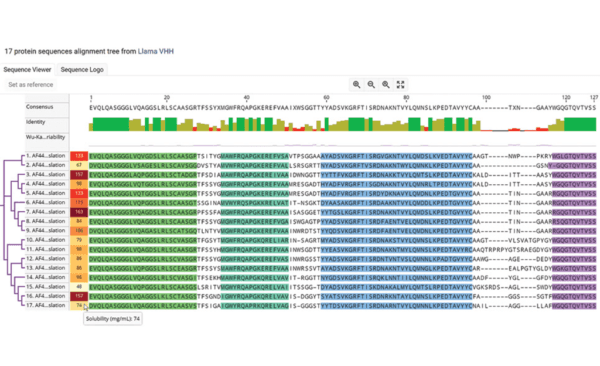Click the solubility cell in row 12

click(x=79, y=259)
